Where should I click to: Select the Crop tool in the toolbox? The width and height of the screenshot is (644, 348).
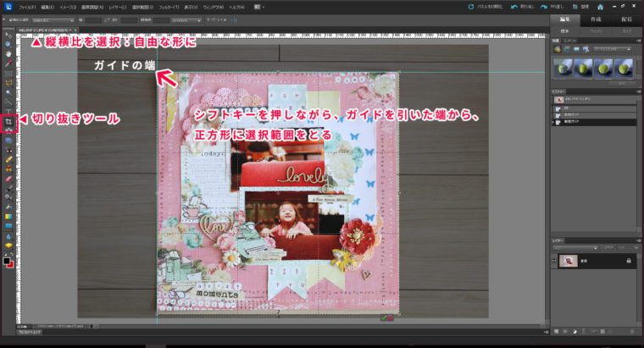pyautogui.click(x=8, y=122)
